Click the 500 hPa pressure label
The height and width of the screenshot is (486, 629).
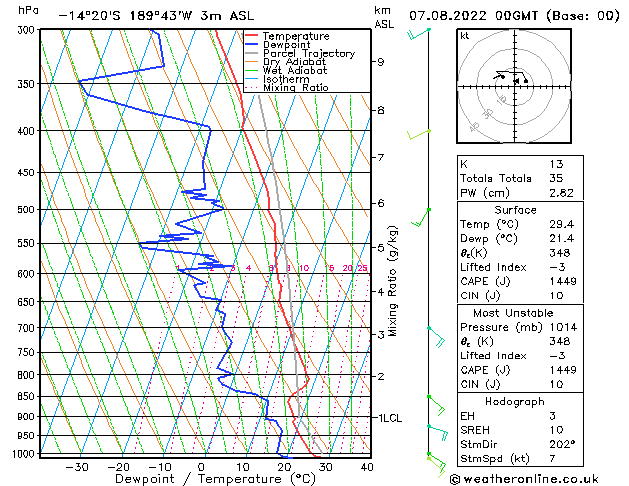(28, 210)
